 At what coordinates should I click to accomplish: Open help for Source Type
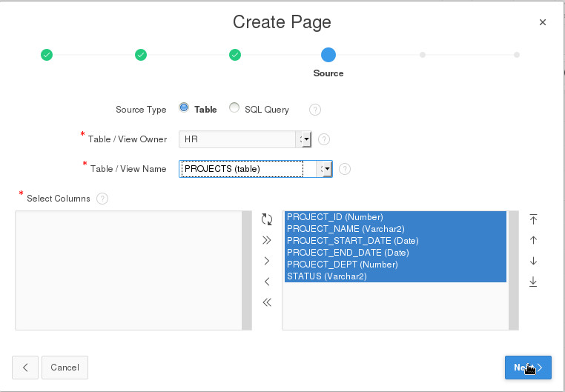(x=315, y=110)
